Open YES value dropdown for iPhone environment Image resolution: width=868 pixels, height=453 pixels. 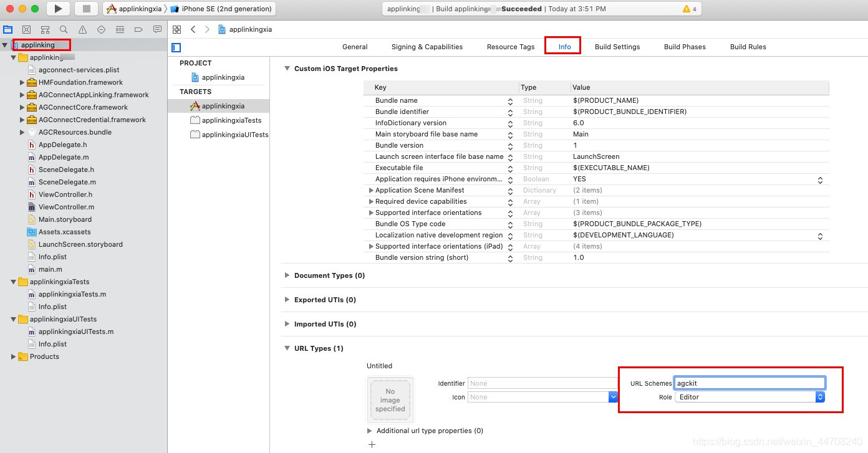click(x=820, y=179)
